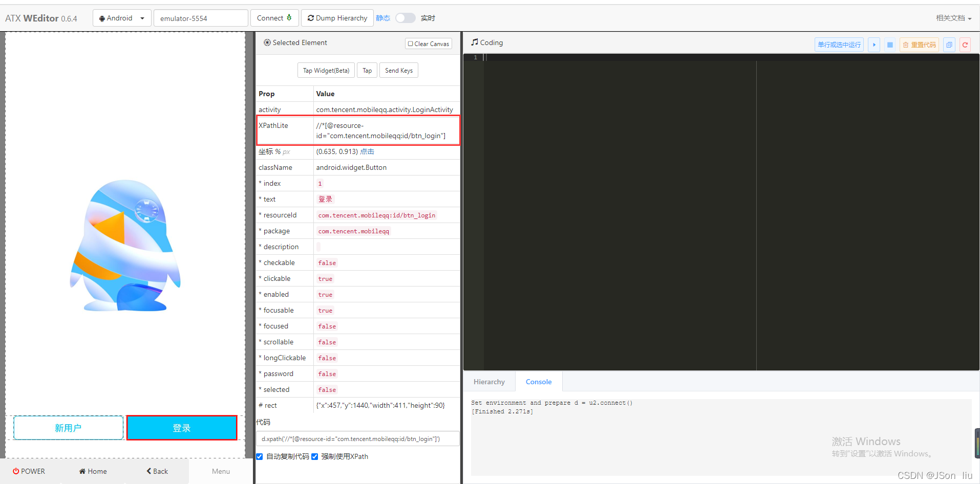
Task: Click the reset code (重置代码) button
Action: 919,45
